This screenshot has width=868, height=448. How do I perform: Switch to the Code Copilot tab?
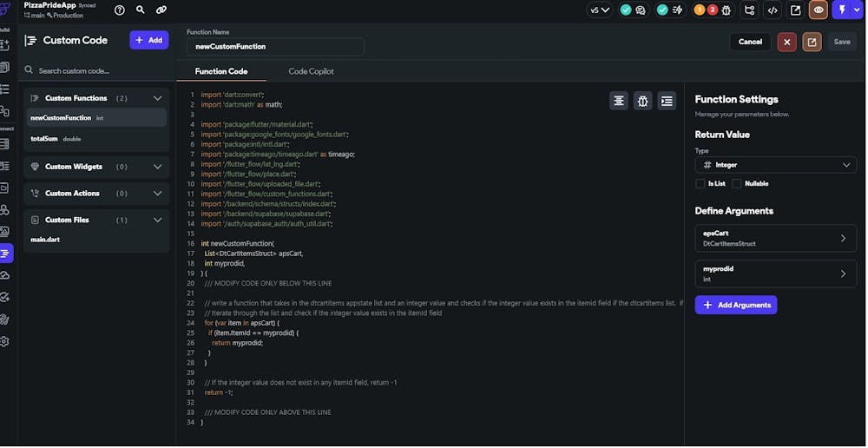point(311,71)
